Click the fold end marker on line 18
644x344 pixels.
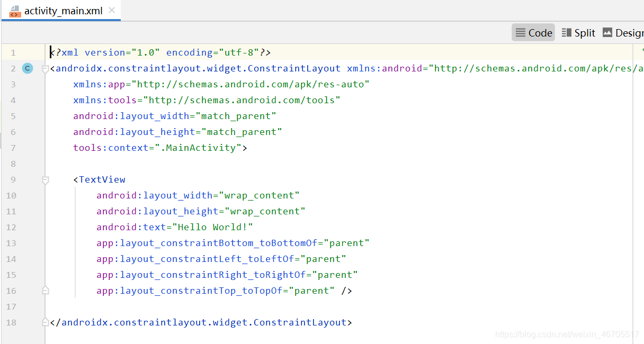point(45,322)
